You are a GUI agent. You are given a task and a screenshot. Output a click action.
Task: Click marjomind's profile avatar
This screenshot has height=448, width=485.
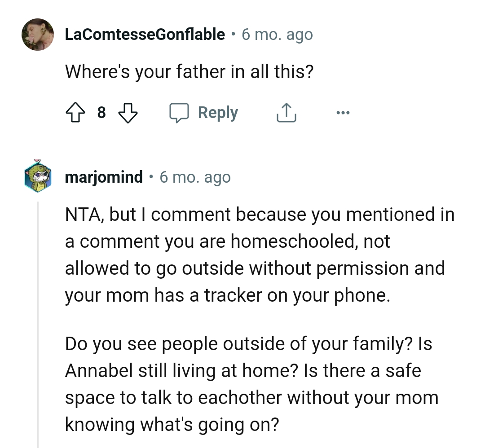click(x=38, y=177)
